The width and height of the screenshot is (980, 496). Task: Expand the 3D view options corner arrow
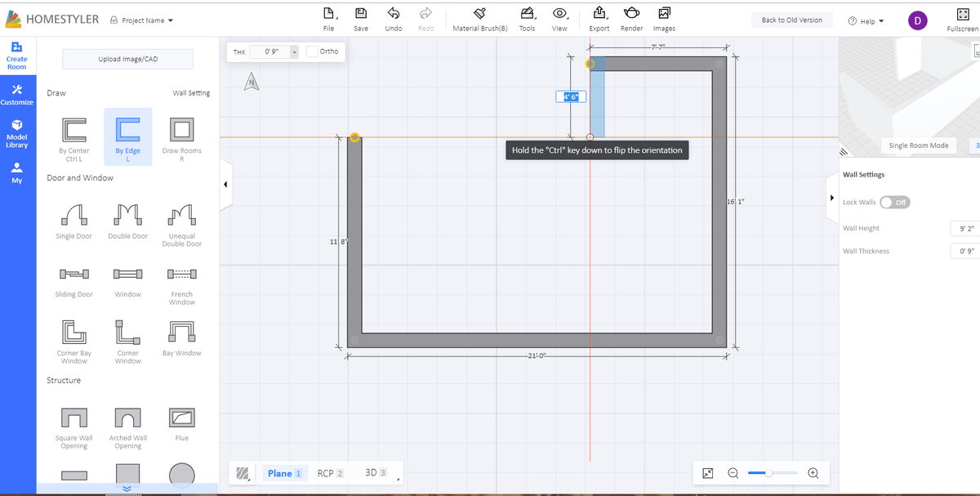pos(398,479)
